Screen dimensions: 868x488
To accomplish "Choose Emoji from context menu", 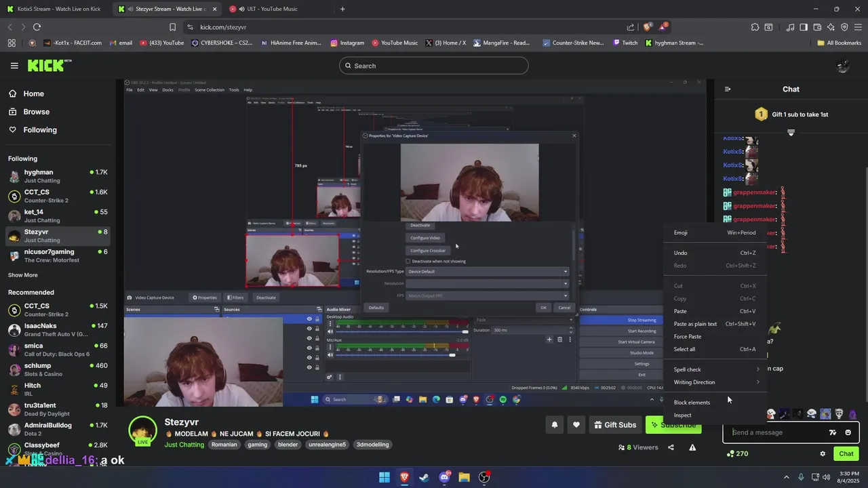I will click(715, 232).
